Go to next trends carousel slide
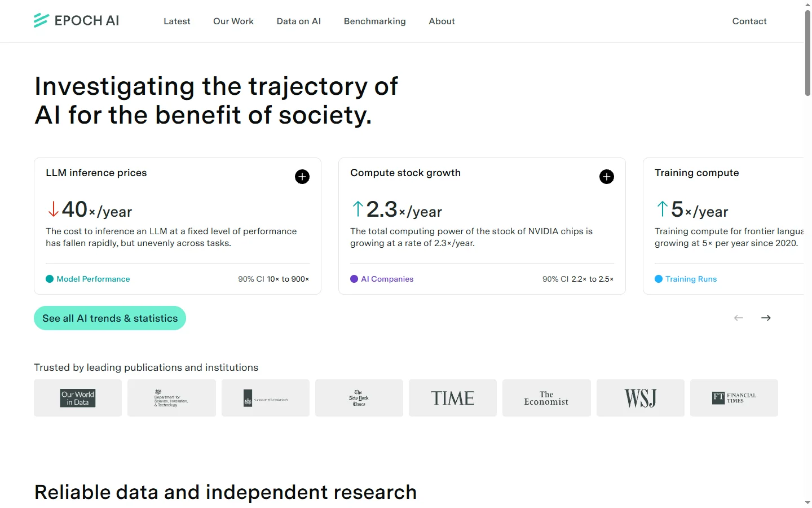Viewport: 812px width, 508px height. click(x=766, y=318)
